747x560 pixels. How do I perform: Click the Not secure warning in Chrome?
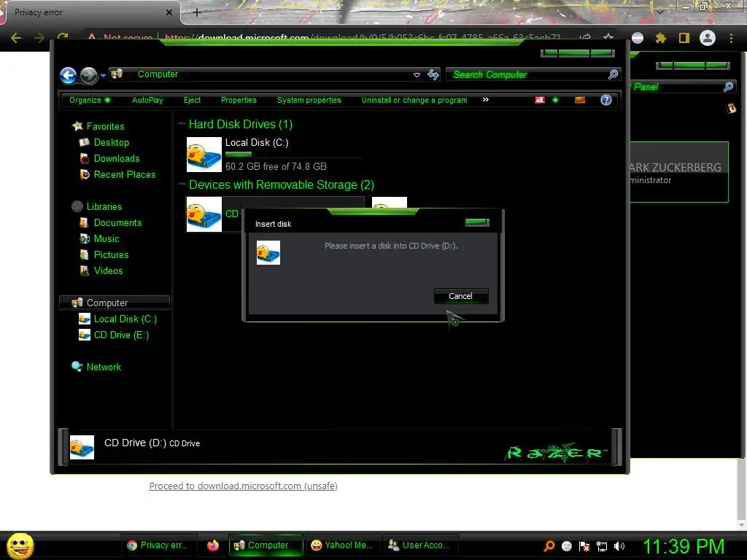120,37
